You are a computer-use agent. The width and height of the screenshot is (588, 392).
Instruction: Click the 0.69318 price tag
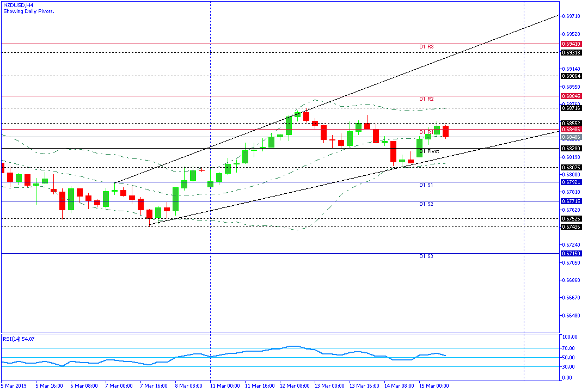tap(571, 52)
